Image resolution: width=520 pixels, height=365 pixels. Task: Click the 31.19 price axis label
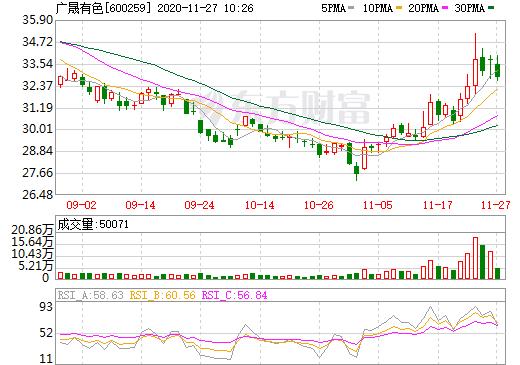pos(37,108)
